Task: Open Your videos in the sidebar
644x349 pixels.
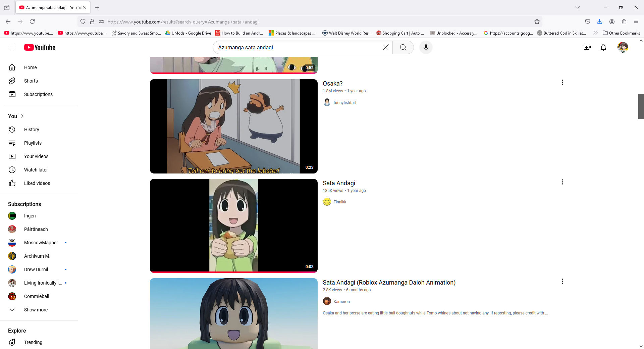Action: click(39, 156)
